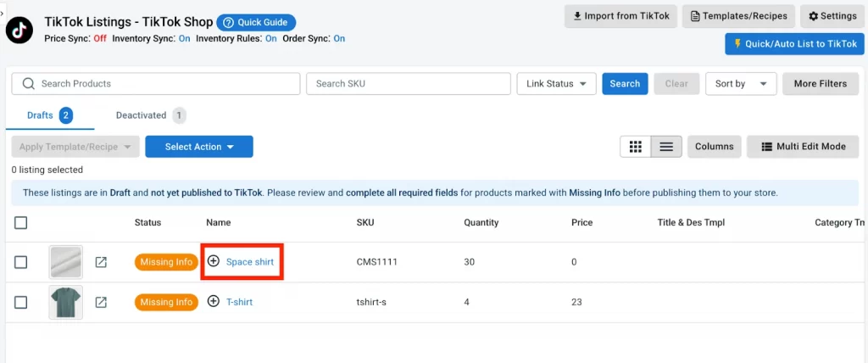Click the Status column header
The image size is (868, 363).
[147, 223]
